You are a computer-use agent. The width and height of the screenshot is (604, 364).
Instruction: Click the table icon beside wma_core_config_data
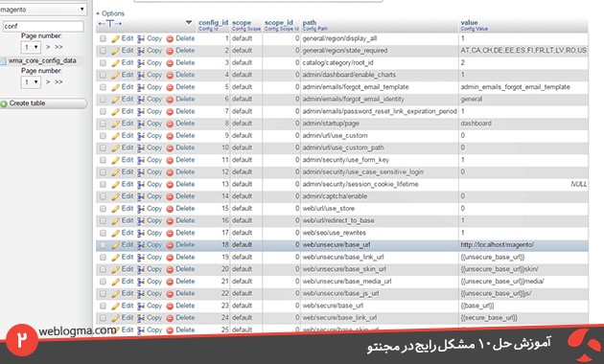tap(3, 60)
